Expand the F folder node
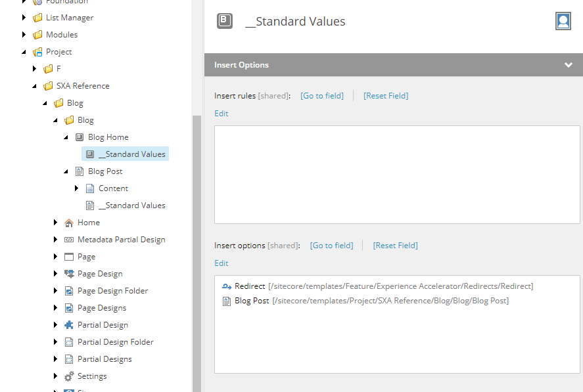Viewport: 583px width, 392px height. [x=34, y=69]
